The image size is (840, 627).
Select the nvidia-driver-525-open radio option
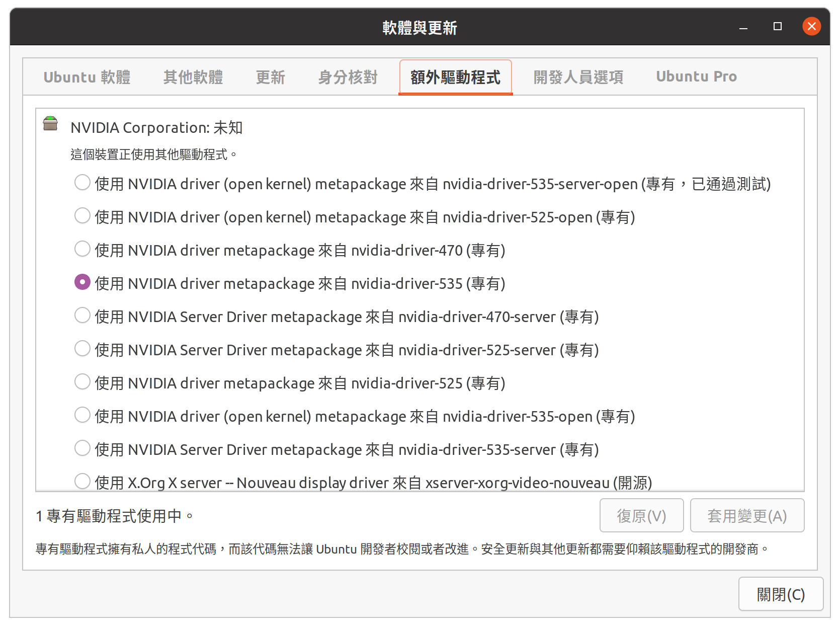point(82,216)
